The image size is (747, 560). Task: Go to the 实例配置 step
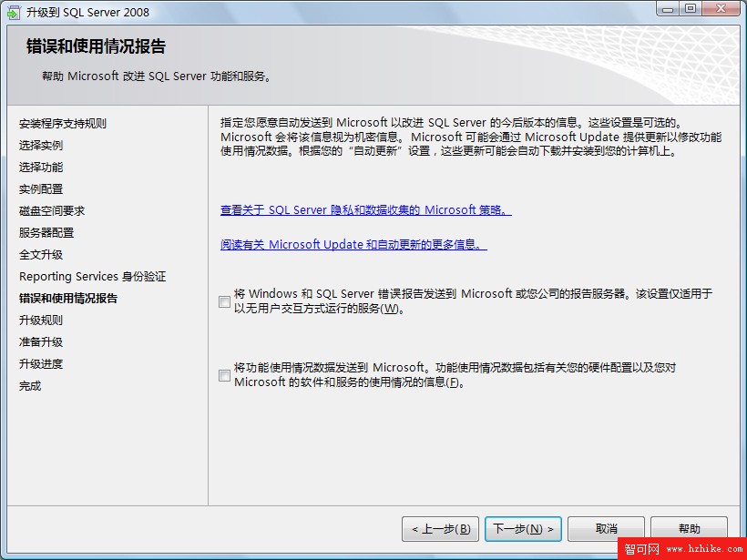click(41, 189)
